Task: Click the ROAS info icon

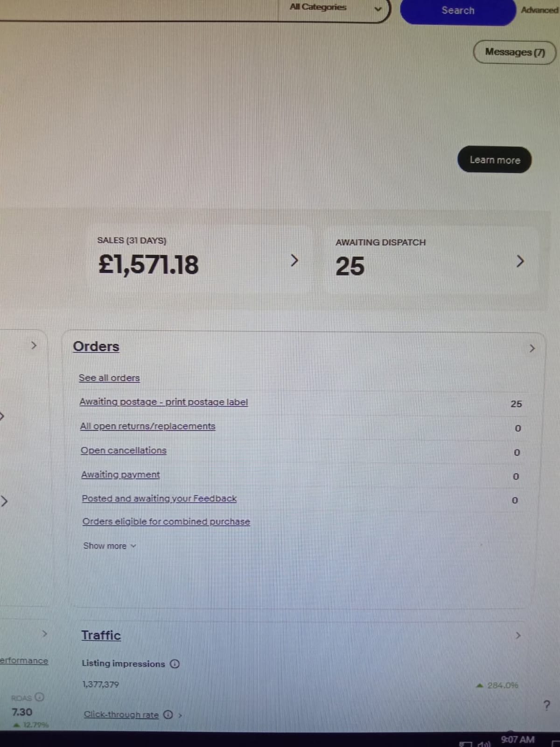Action: (40, 697)
